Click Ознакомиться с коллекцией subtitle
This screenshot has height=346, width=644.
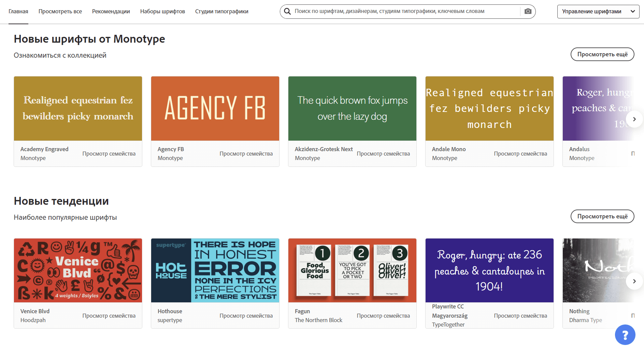[60, 55]
